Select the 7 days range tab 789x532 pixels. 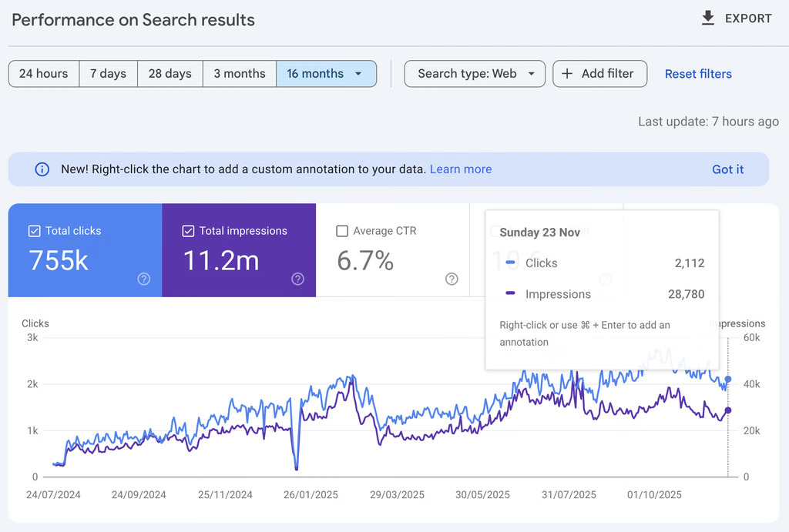click(108, 74)
